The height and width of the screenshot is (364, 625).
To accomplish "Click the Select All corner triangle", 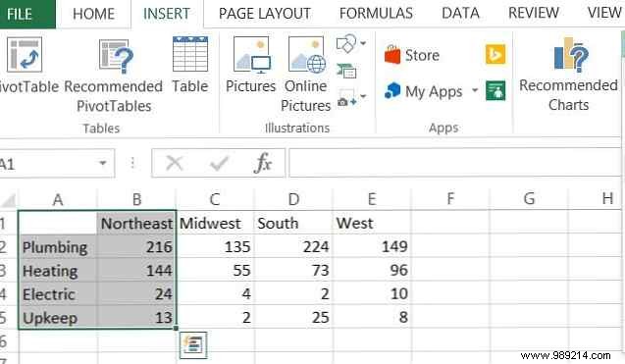I will [x=9, y=199].
